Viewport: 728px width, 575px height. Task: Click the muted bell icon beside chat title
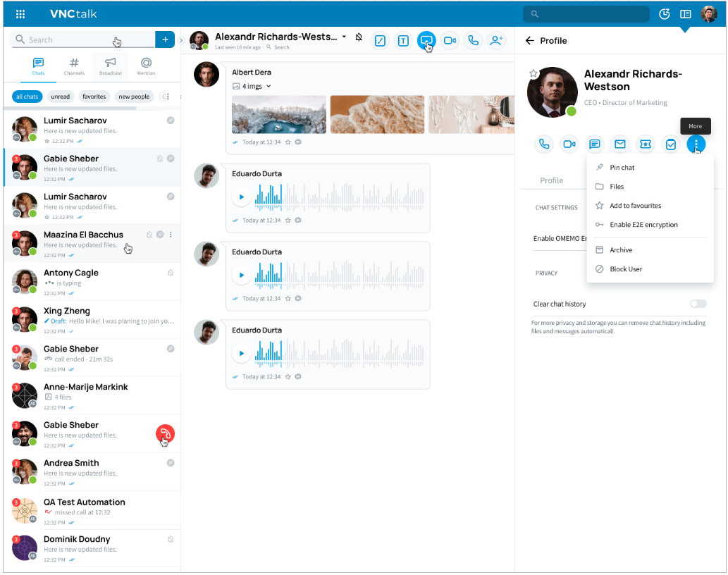pyautogui.click(x=359, y=37)
